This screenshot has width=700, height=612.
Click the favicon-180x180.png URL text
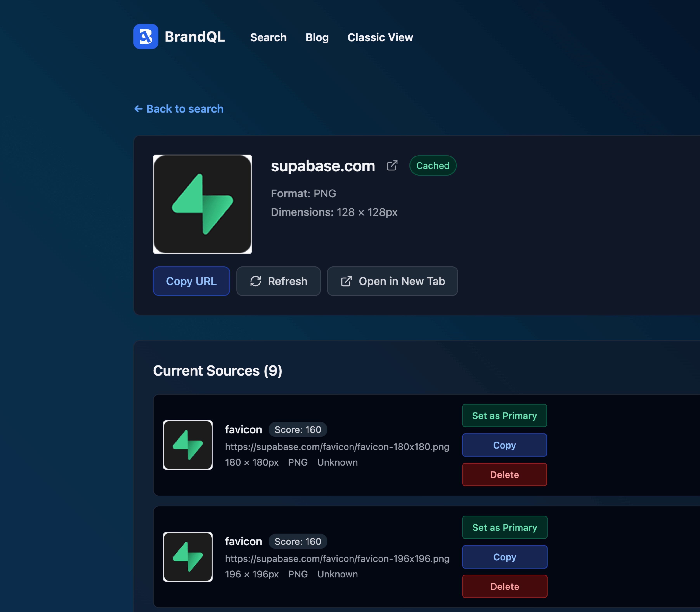coord(337,447)
